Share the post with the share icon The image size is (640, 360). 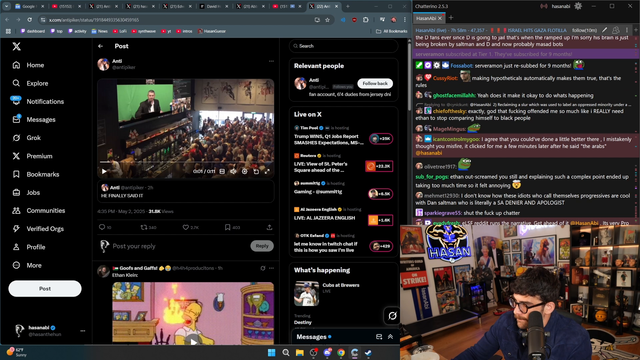269,227
